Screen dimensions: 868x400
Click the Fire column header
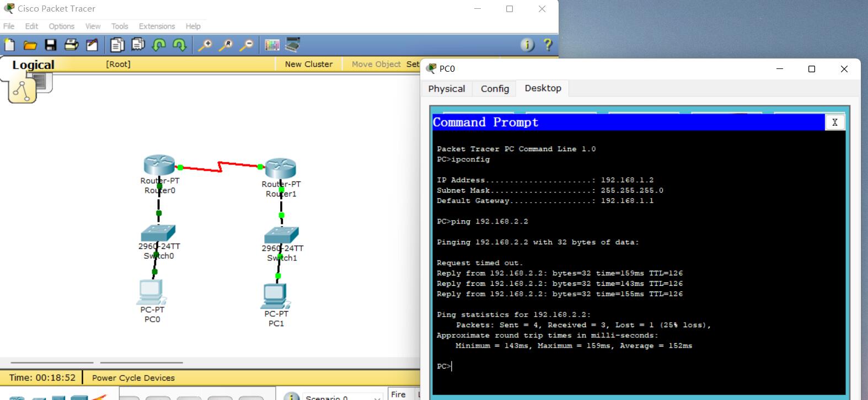(x=398, y=394)
